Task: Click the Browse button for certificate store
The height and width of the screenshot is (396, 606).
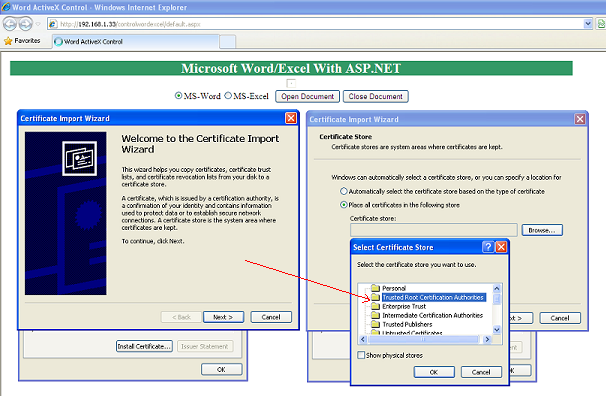Action: (542, 230)
